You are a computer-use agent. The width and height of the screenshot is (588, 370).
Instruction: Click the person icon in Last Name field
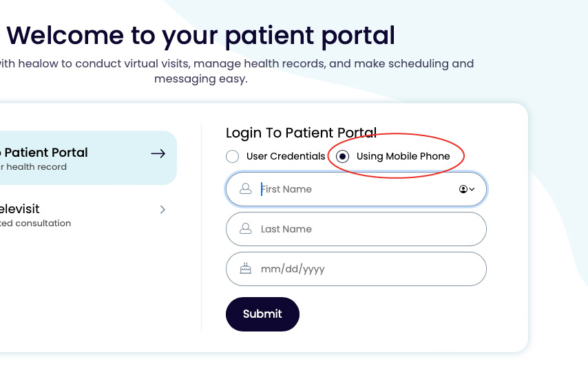(x=246, y=229)
